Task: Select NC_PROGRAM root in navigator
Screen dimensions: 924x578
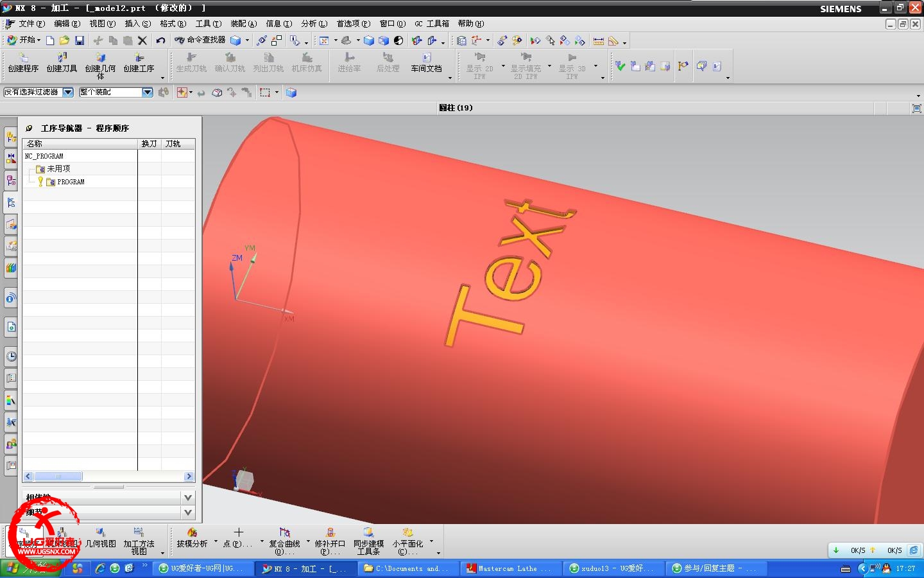Action: click(44, 156)
